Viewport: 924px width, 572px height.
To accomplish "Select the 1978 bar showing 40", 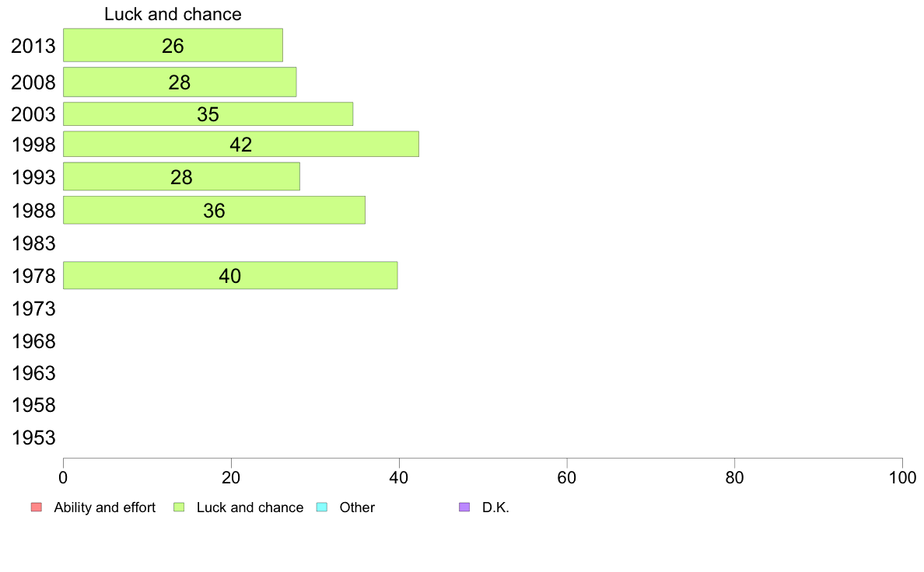I will tap(230, 275).
